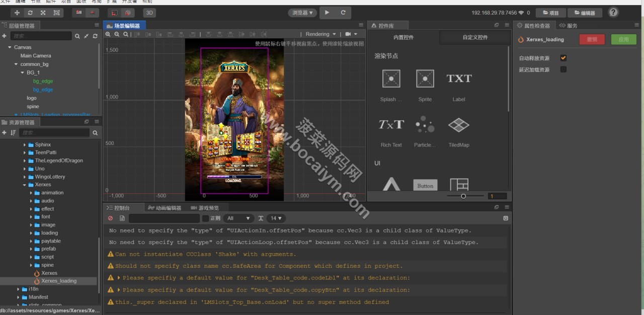Select the Main Camera node
This screenshot has width=644, height=315.
(x=35, y=56)
